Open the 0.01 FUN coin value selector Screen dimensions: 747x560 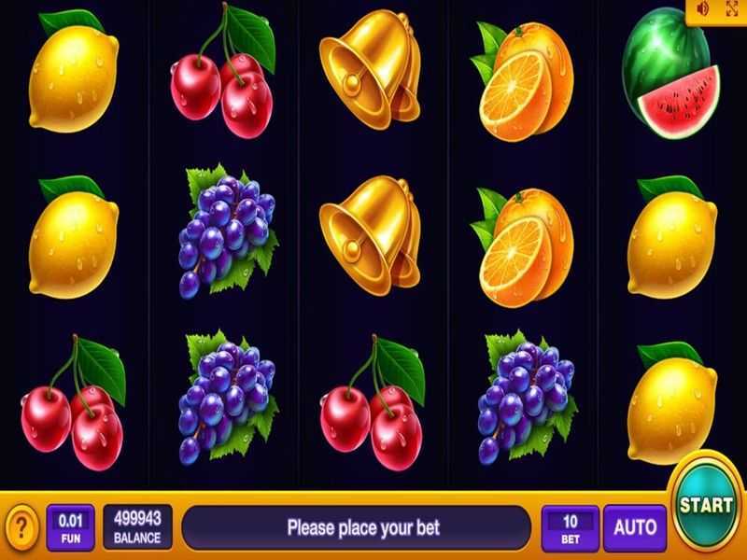[71, 527]
